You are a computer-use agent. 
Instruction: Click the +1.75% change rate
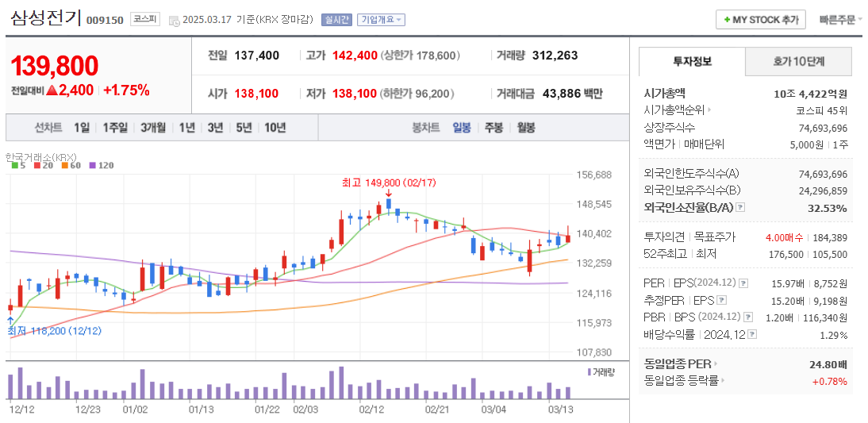pyautogui.click(x=127, y=90)
